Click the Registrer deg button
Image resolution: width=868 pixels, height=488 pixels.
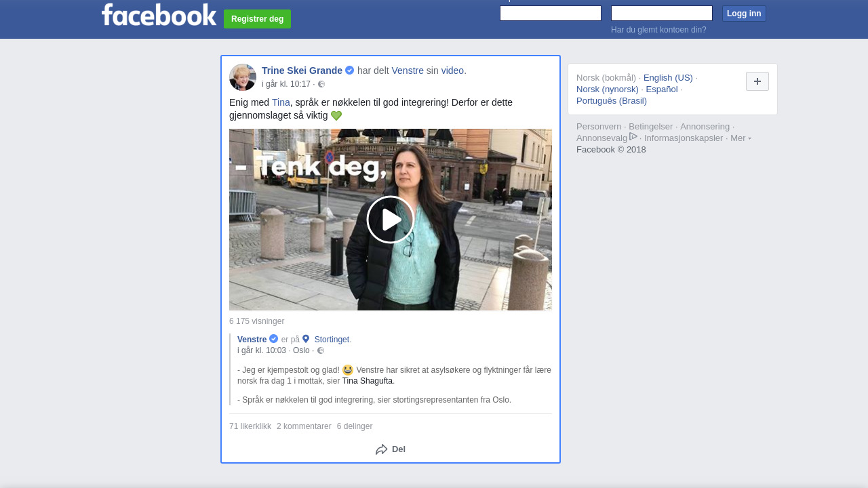pos(257,19)
